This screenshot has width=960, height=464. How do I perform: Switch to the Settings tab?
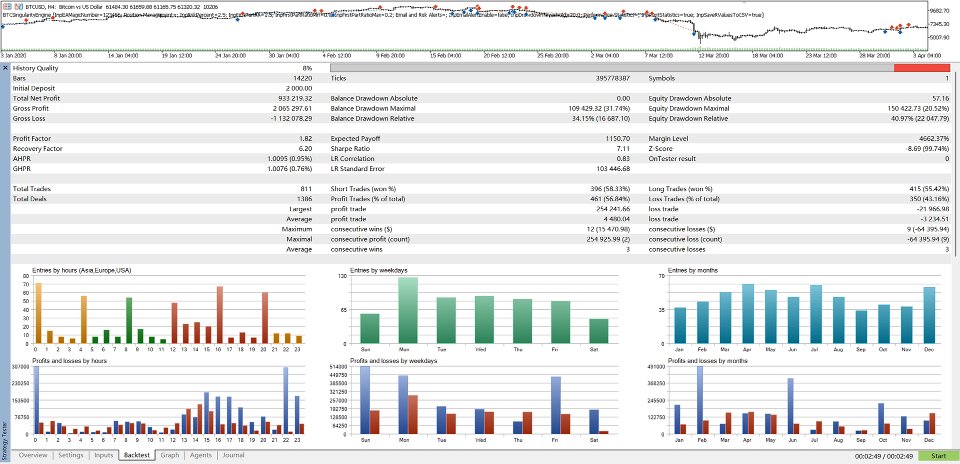pos(71,455)
